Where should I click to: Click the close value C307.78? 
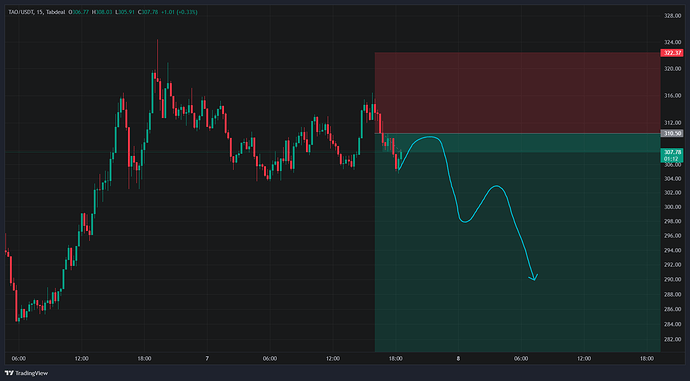pyautogui.click(x=148, y=12)
